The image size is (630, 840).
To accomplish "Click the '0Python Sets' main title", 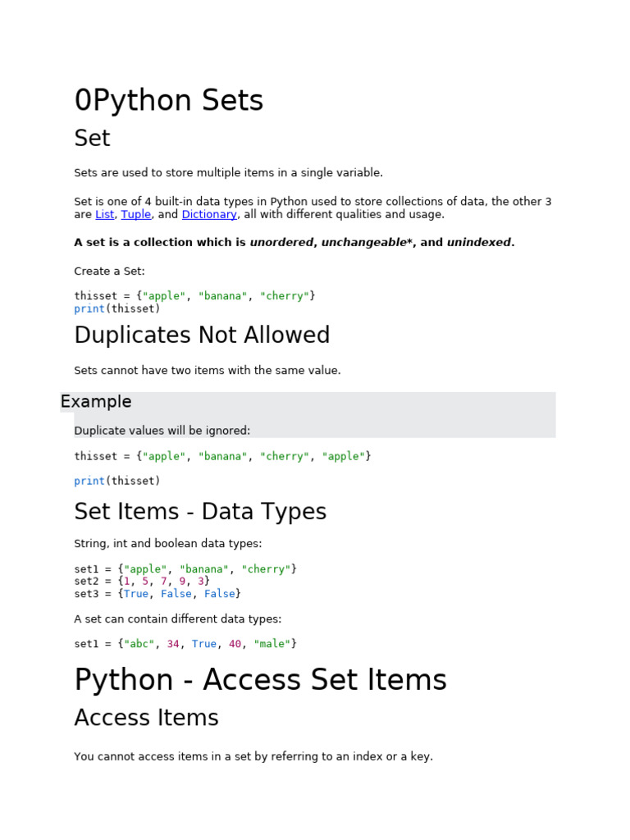I will pyautogui.click(x=169, y=100).
